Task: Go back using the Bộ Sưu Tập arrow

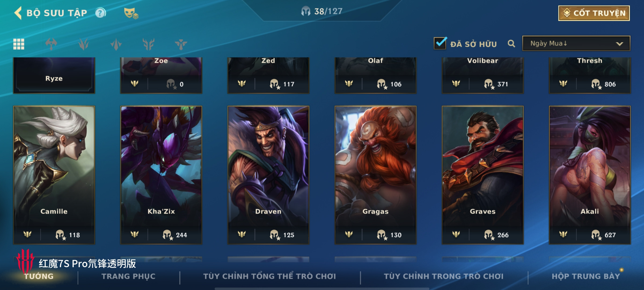Action: pos(18,13)
